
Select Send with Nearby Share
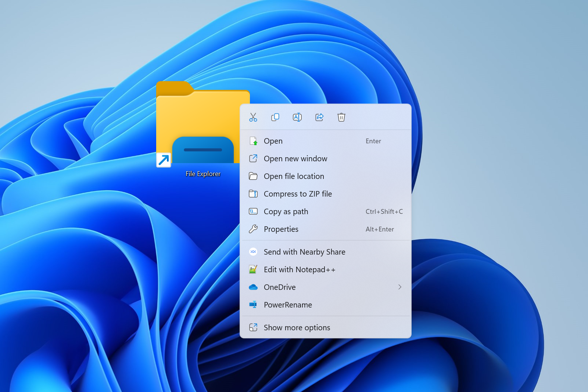click(x=304, y=252)
